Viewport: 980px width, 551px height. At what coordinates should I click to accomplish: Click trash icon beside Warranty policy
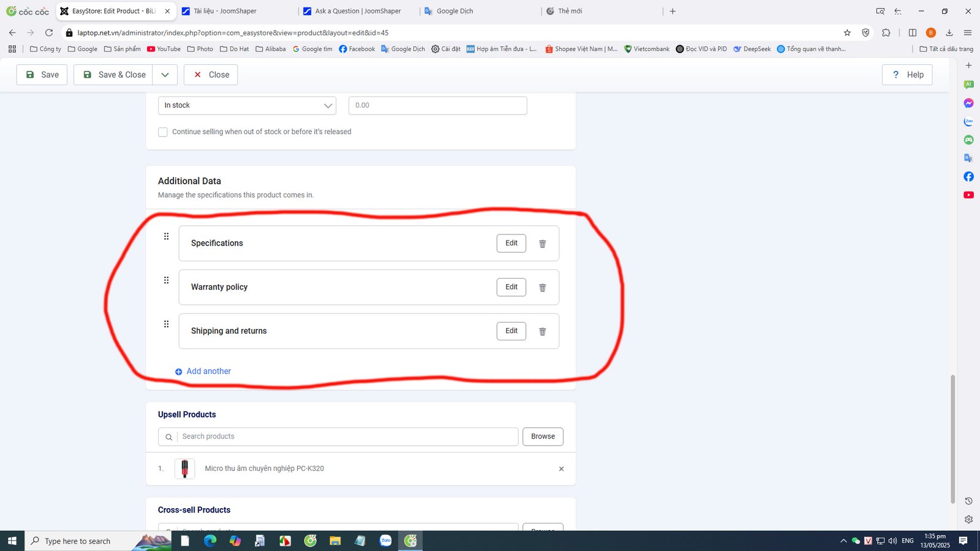click(x=542, y=288)
